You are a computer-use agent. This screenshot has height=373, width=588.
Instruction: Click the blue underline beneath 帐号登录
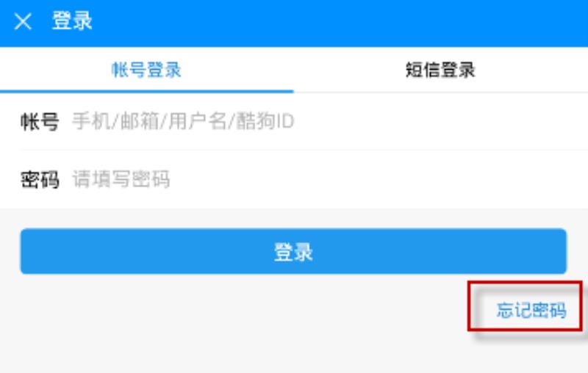coord(146,91)
